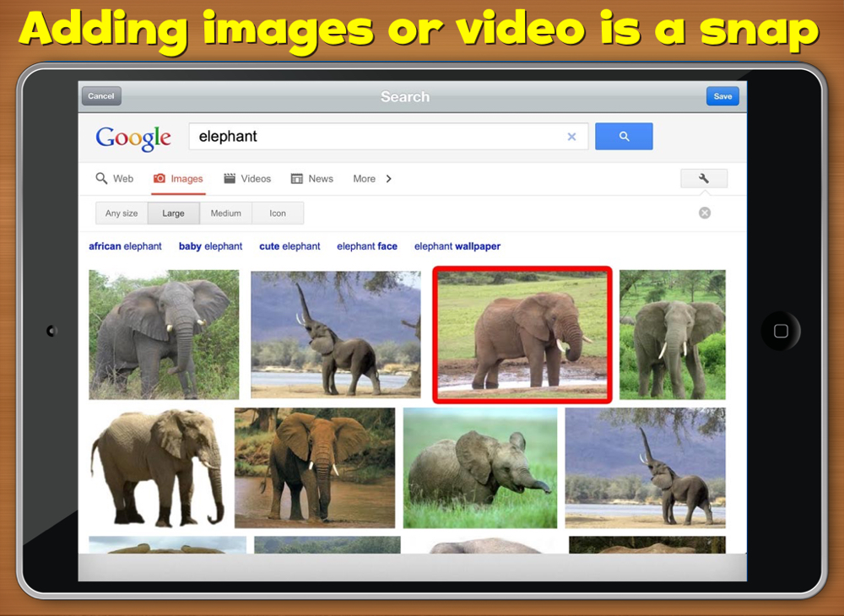Select the Medium size filter
The width and height of the screenshot is (844, 616).
[x=226, y=213]
